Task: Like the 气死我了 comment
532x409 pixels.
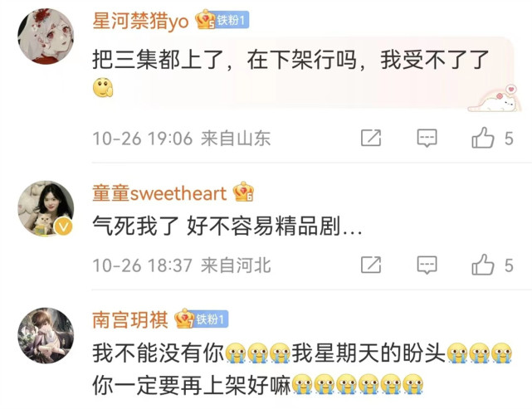Action: [x=483, y=264]
